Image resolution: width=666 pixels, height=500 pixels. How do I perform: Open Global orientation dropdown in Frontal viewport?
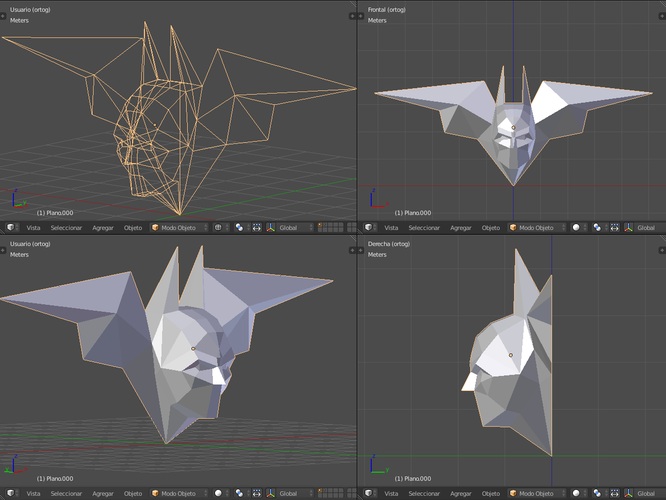coord(650,228)
